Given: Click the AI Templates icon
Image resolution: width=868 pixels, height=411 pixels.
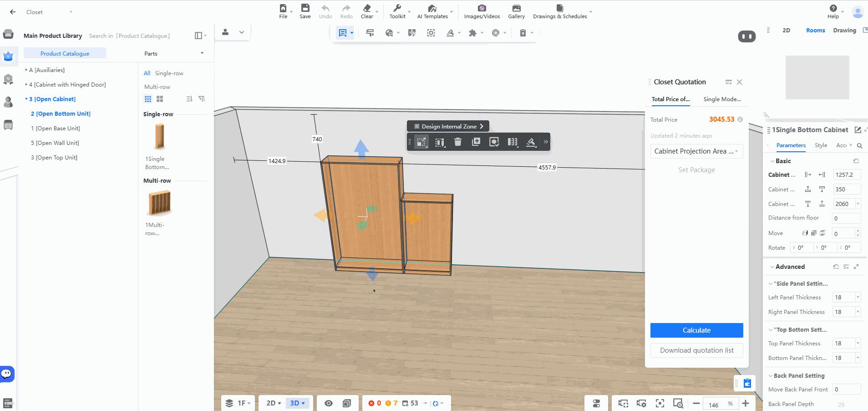Looking at the screenshot, I should pos(432,8).
